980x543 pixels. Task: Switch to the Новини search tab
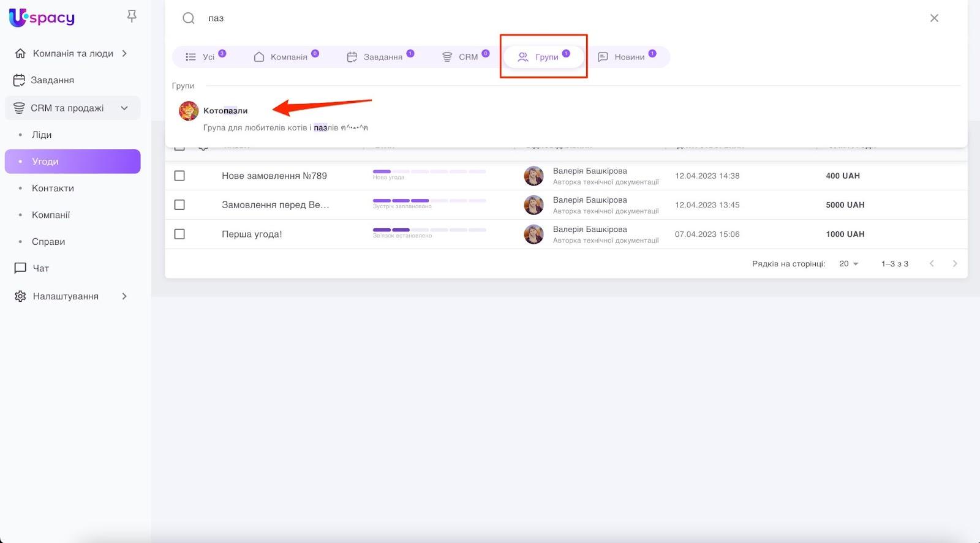(627, 57)
